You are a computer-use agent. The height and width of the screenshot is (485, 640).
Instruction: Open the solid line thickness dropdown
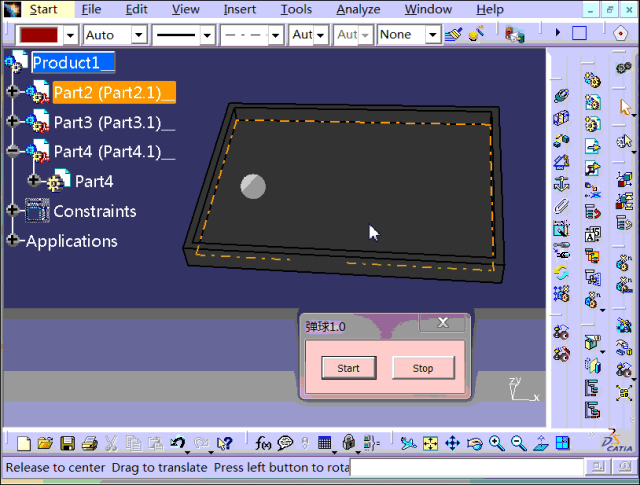click(207, 35)
